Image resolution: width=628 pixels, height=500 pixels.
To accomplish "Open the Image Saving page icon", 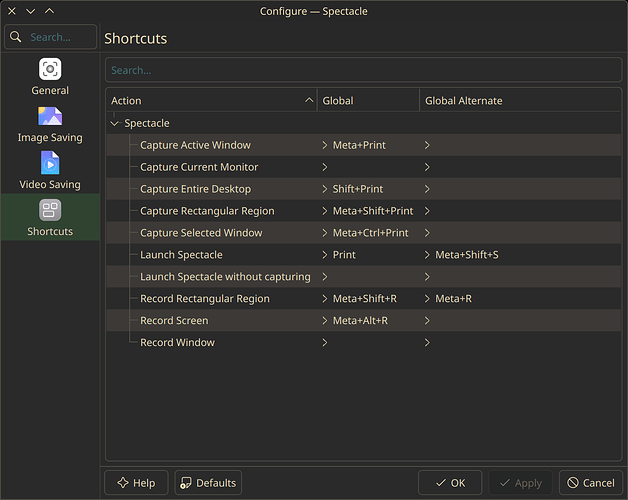I will pos(50,116).
